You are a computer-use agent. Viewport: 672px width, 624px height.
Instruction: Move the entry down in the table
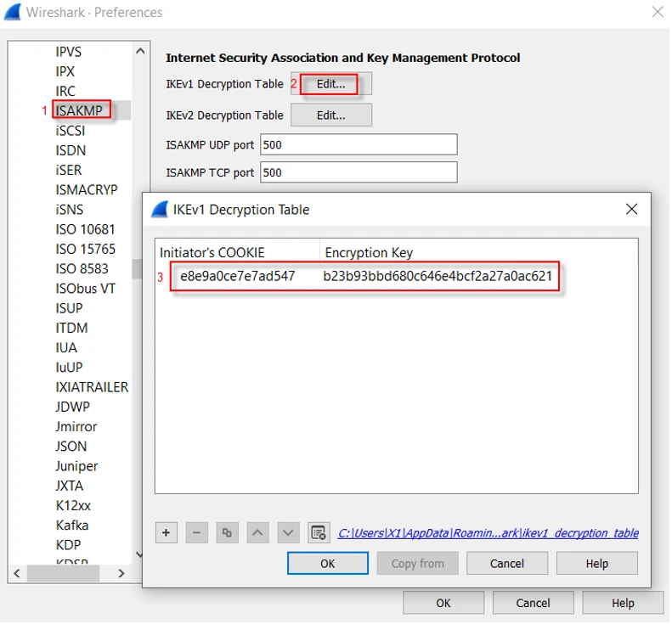coord(289,533)
